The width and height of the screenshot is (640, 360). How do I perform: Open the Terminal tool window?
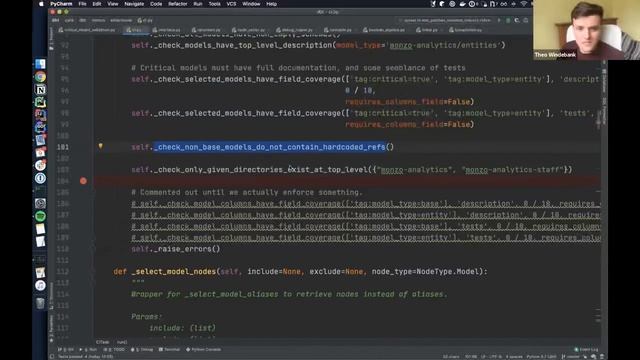(x=169, y=349)
